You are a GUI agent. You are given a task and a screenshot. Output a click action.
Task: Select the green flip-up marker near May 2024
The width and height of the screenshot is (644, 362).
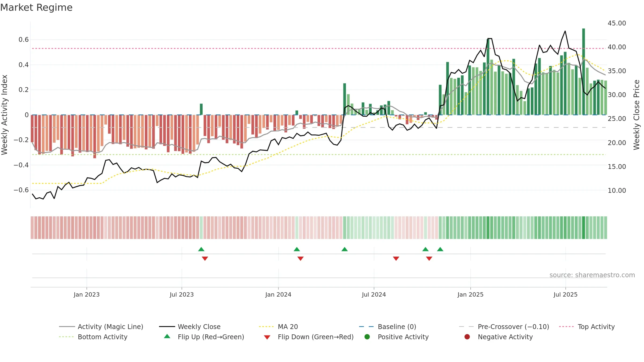tap(345, 249)
